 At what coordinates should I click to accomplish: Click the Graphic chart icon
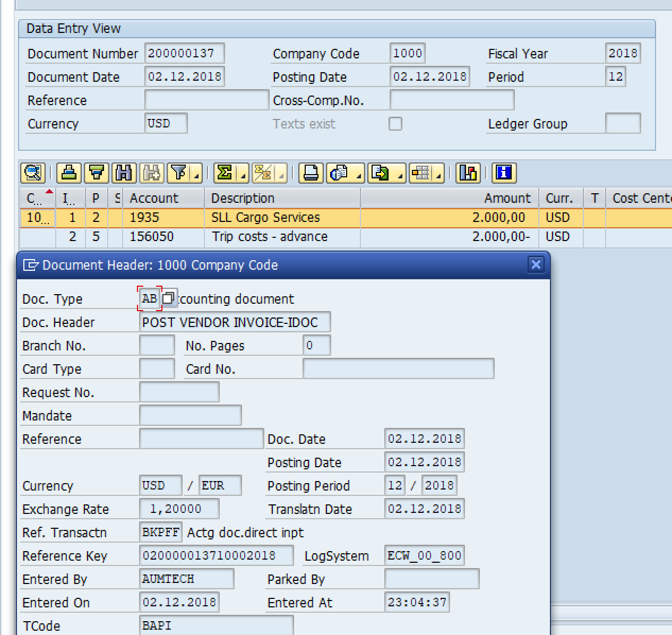(468, 173)
